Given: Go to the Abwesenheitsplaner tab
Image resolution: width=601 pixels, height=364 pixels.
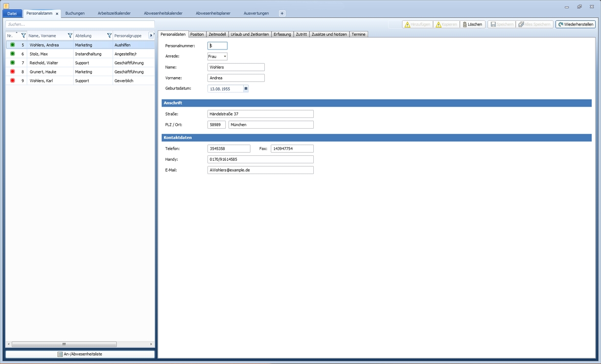Looking at the screenshot, I should point(213,13).
